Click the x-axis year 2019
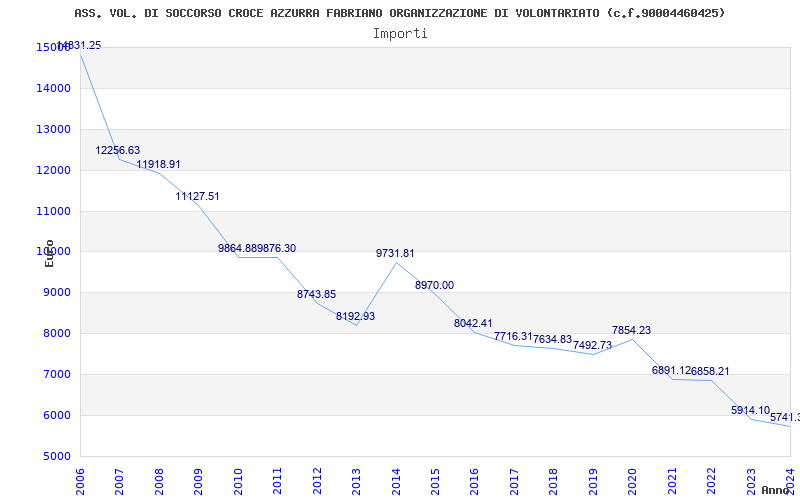This screenshot has width=800, height=500. point(593,481)
